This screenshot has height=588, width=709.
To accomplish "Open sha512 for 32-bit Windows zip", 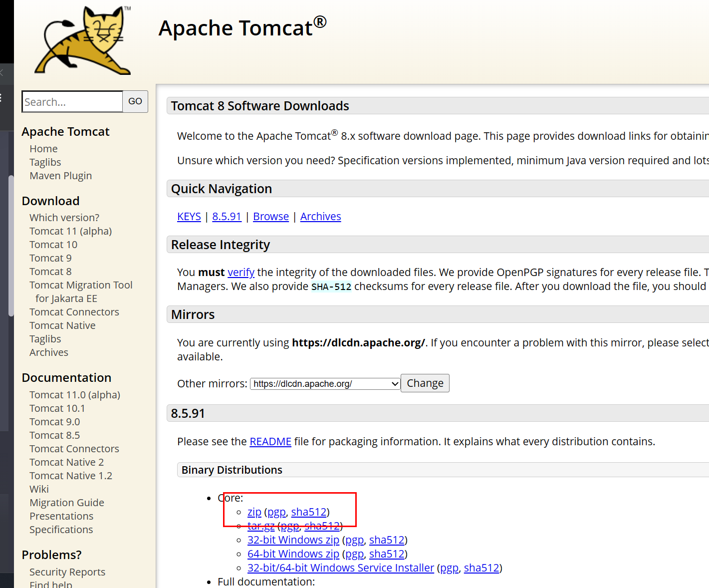I will (x=387, y=540).
